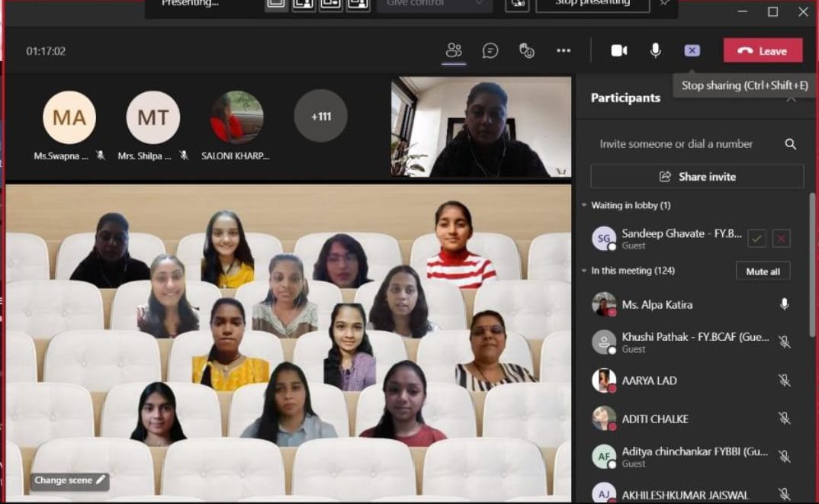
Task: Open the More actions ellipsis menu
Action: pyautogui.click(x=564, y=50)
